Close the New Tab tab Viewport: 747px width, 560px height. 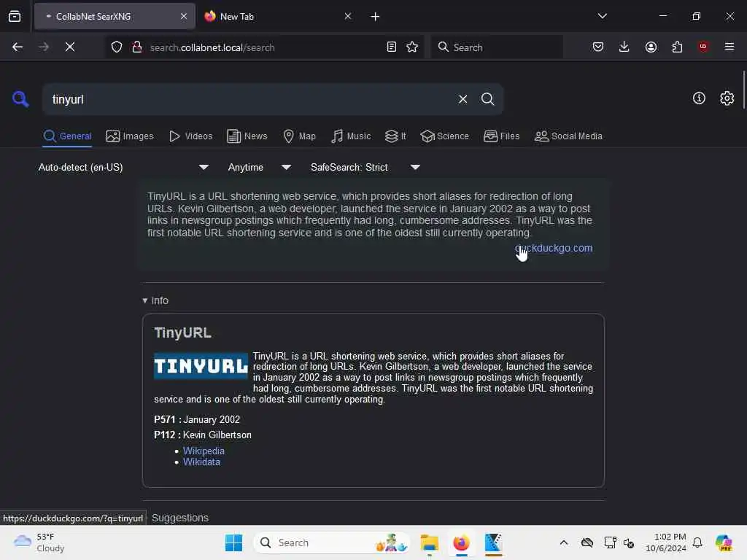click(x=348, y=16)
